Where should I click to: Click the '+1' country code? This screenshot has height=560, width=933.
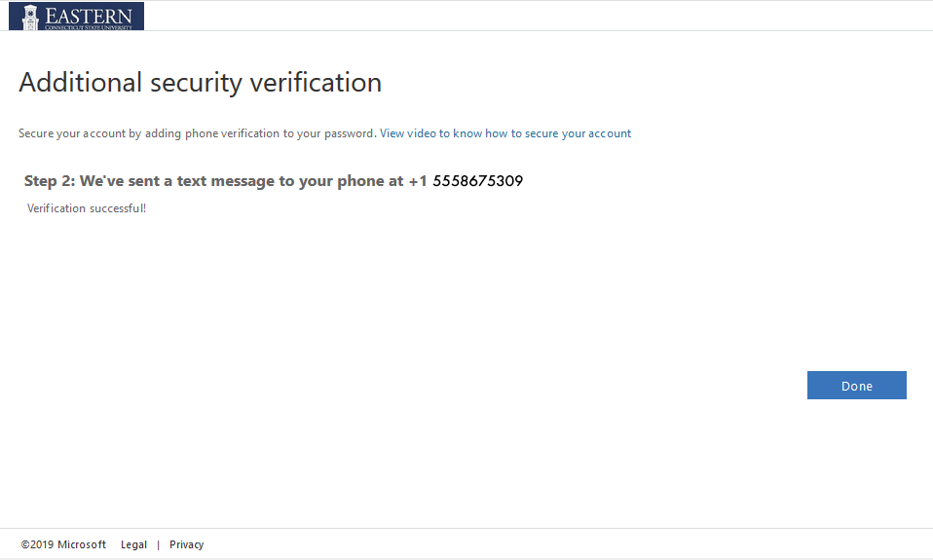[418, 181]
